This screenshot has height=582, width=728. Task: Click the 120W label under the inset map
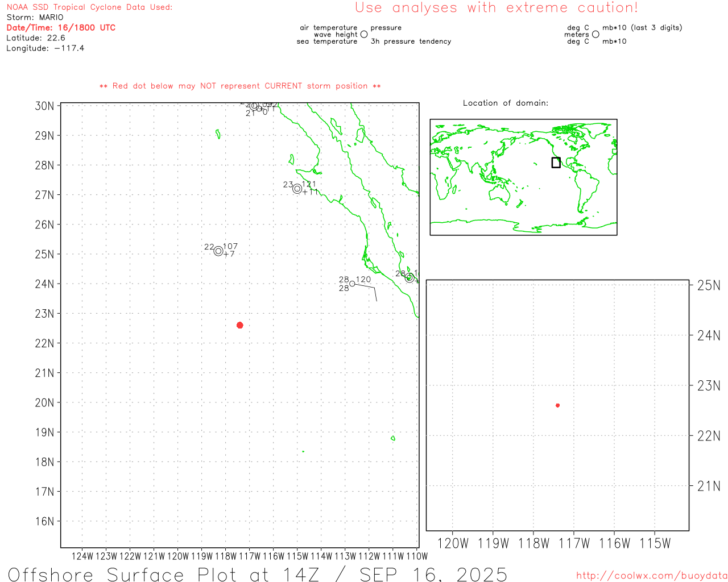[x=453, y=543]
